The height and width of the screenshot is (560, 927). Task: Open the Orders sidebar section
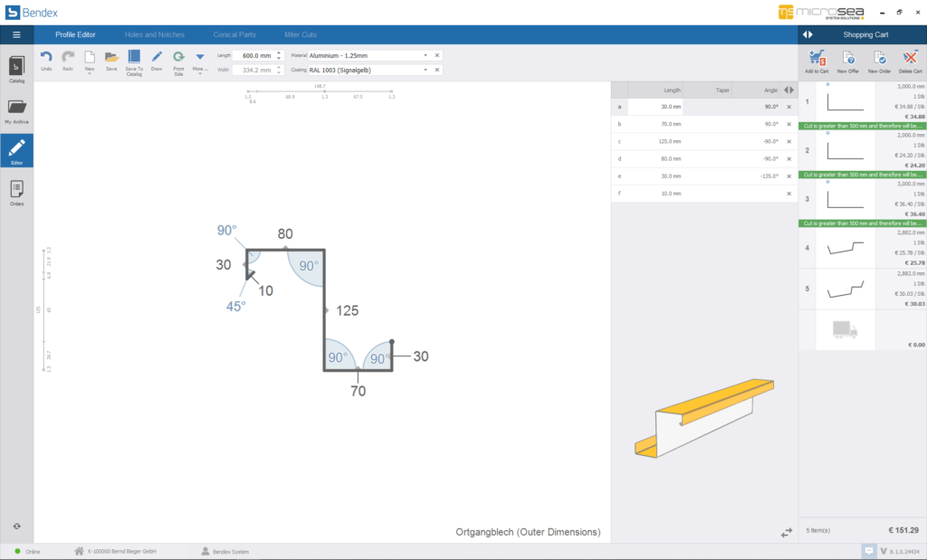pos(16,192)
